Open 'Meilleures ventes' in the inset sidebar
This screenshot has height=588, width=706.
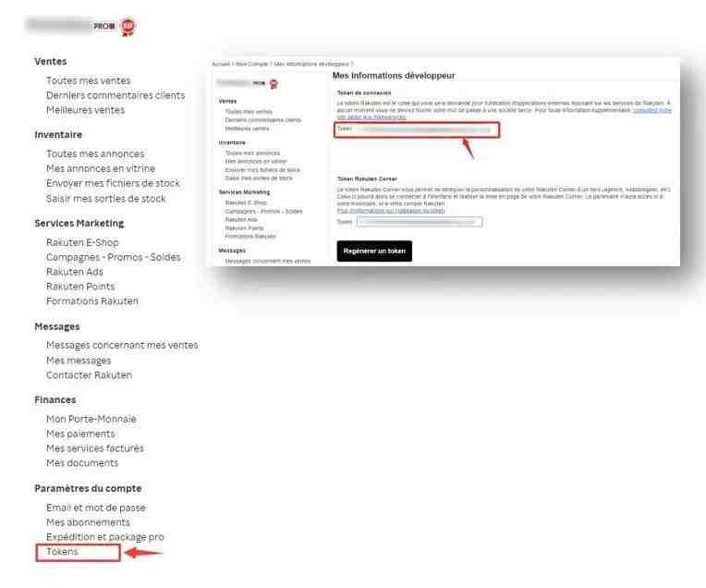(x=247, y=129)
